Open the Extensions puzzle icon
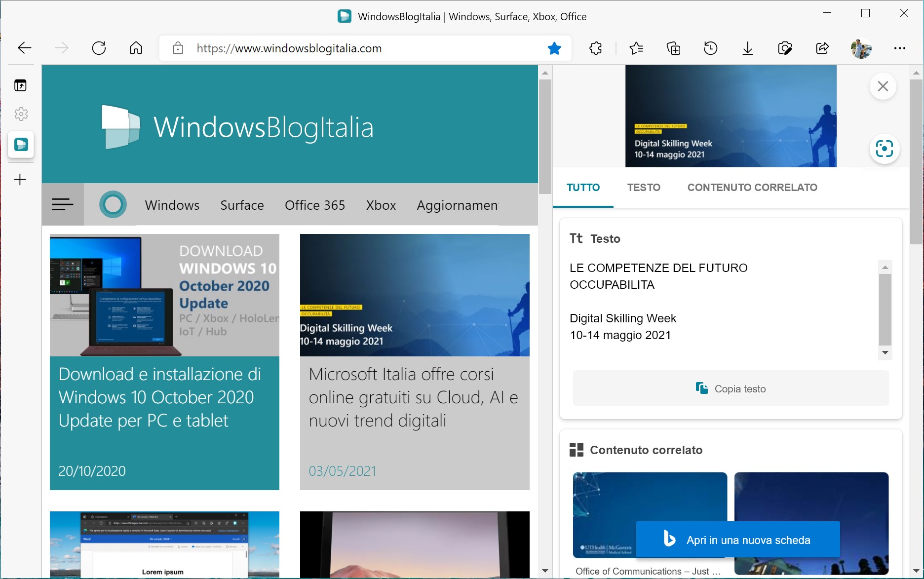 click(x=596, y=48)
